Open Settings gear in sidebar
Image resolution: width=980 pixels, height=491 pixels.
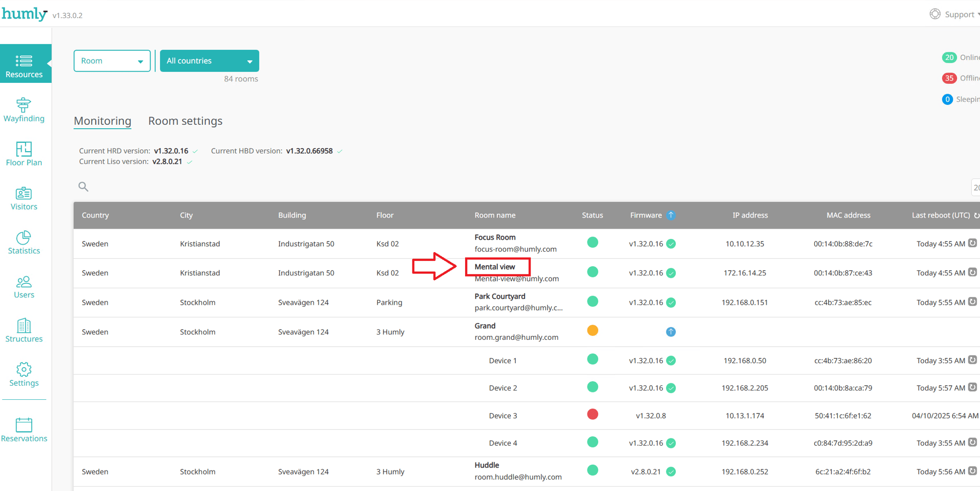[24, 374]
